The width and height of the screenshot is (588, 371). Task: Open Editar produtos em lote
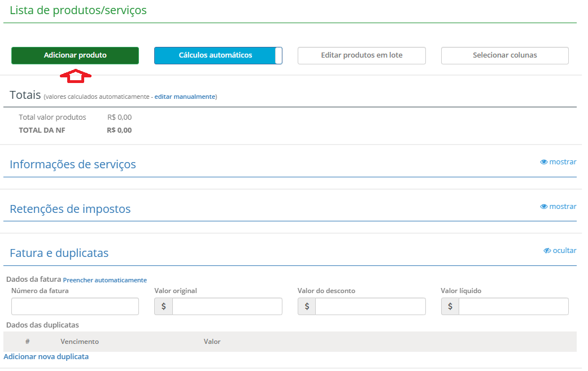point(361,55)
